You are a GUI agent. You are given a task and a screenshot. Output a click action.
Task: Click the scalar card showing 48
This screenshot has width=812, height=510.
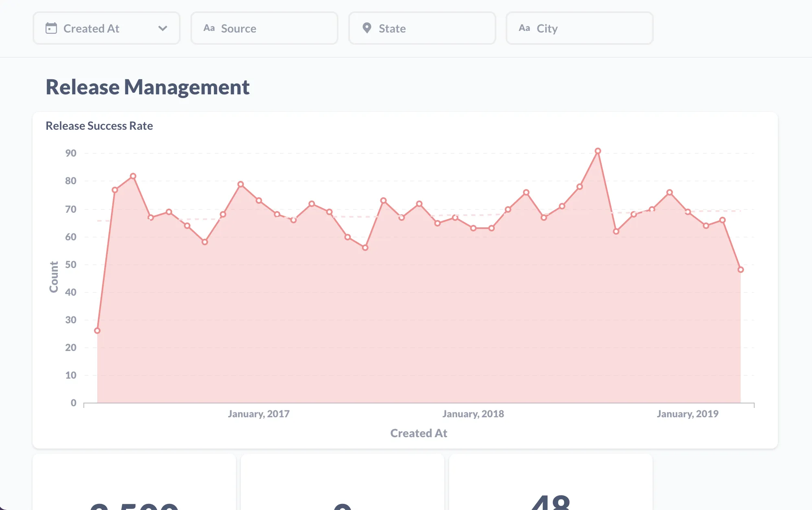click(551, 482)
